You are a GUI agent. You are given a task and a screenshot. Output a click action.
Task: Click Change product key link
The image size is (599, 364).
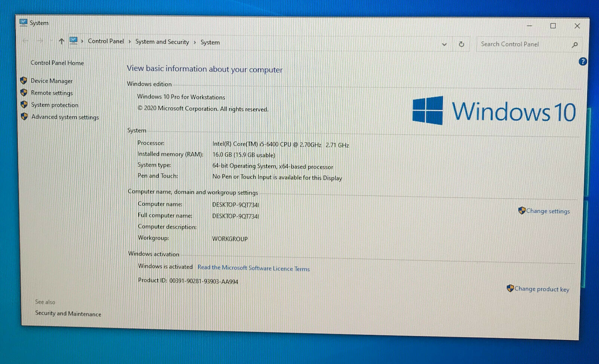point(542,289)
